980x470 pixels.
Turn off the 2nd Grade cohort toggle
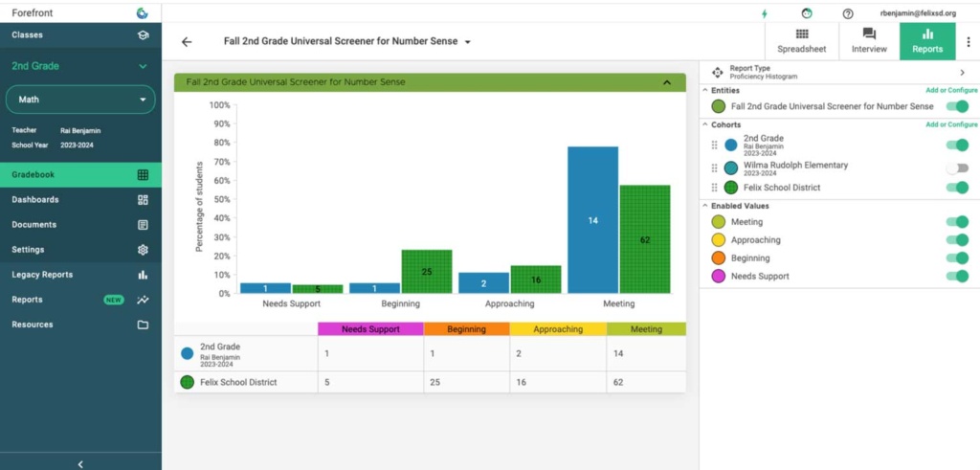click(956, 145)
